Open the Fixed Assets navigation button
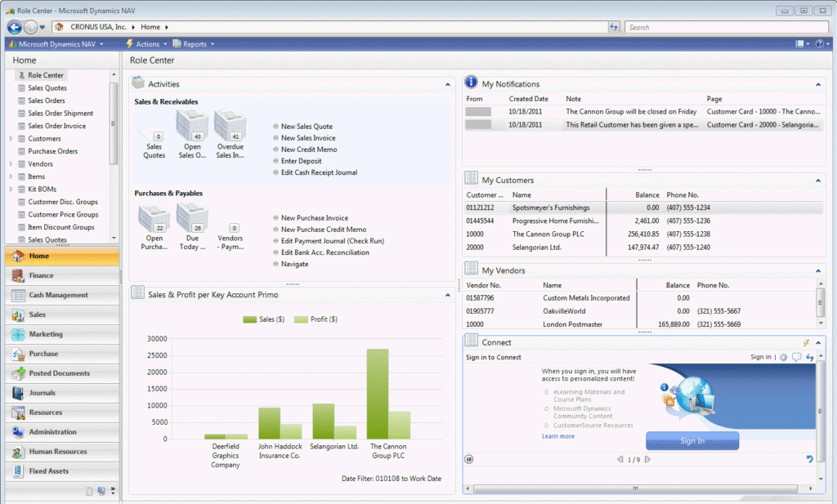The height and width of the screenshot is (504, 837). pos(62,471)
